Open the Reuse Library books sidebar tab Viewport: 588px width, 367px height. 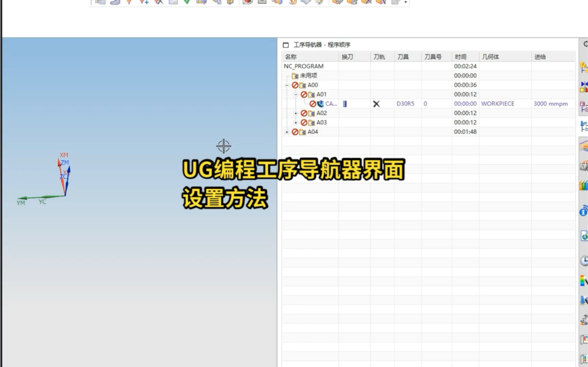pos(584,185)
